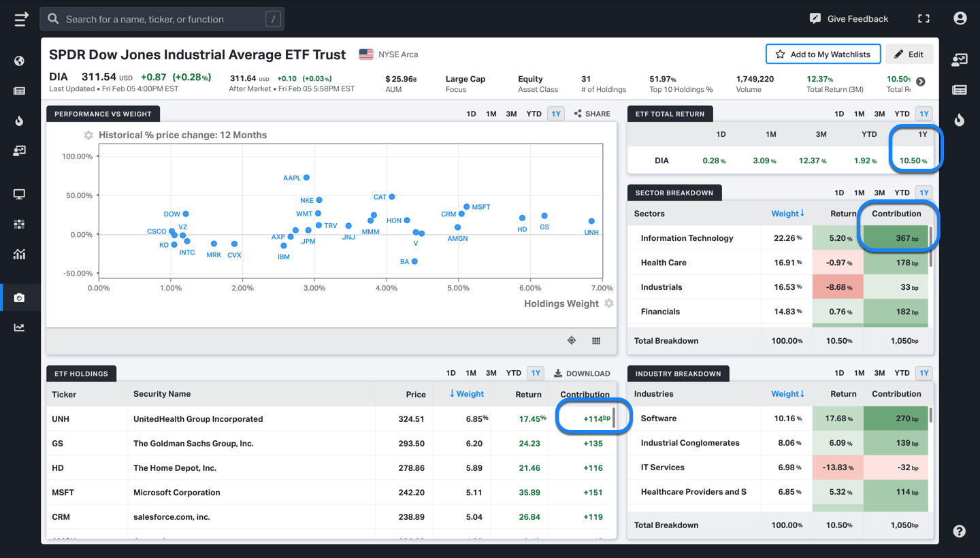The width and height of the screenshot is (980, 558).
Task: Sort ETF Holdings by Security Name
Action: coord(162,394)
